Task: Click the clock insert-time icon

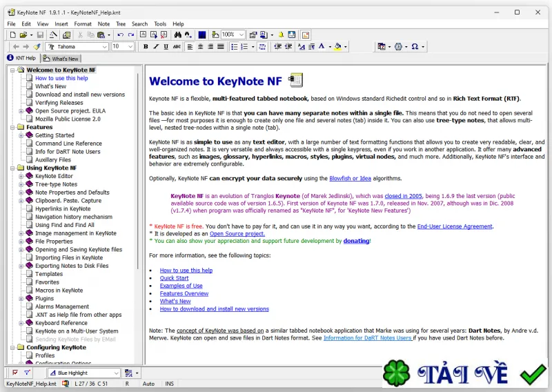Action: (x=398, y=46)
